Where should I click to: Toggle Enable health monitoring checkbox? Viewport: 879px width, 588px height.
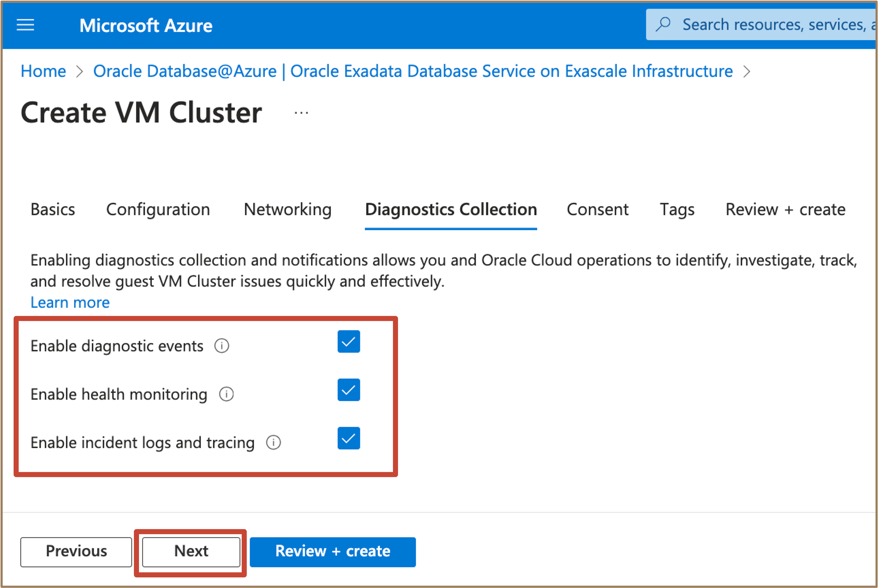coord(349,390)
